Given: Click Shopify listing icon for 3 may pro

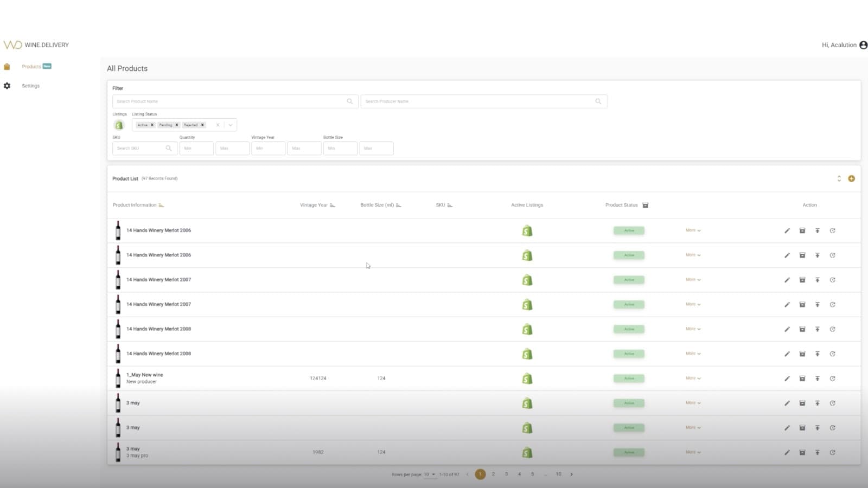Looking at the screenshot, I should click(527, 452).
